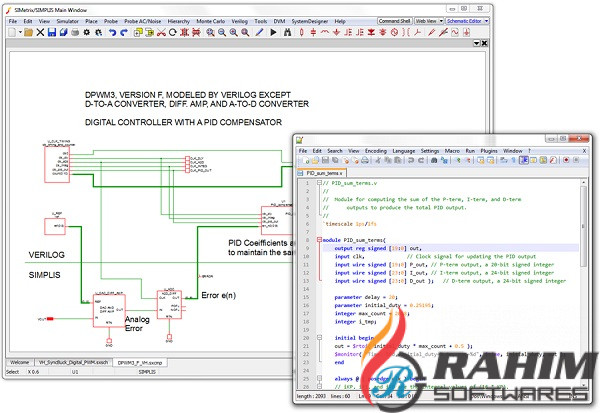Click Save icon in editor toolbar
The width and height of the screenshot is (600, 413).
point(325,160)
